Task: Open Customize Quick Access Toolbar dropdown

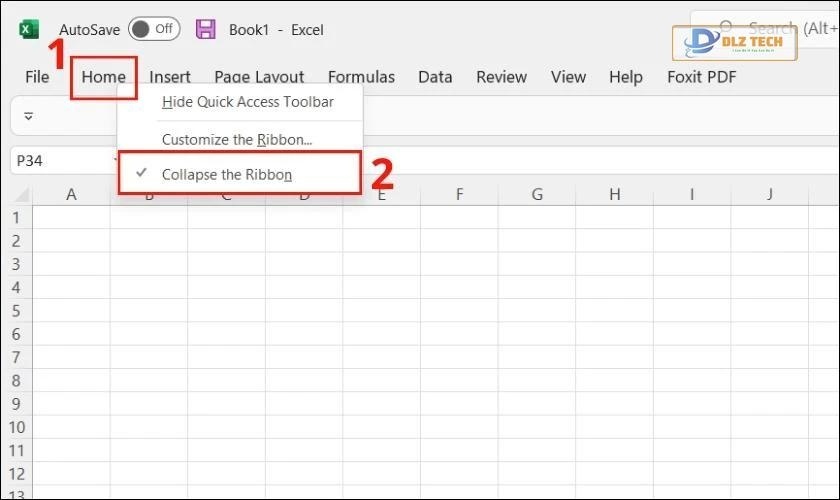Action: pyautogui.click(x=28, y=116)
